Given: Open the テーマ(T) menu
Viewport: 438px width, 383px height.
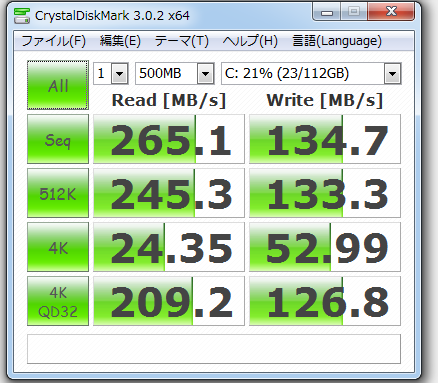Looking at the screenshot, I should (x=182, y=41).
